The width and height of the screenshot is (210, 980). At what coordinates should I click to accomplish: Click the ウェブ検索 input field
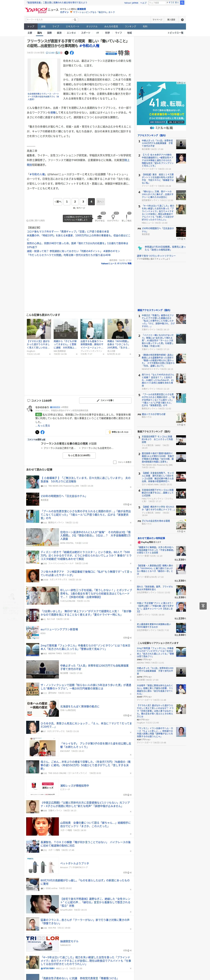coord(157,3)
